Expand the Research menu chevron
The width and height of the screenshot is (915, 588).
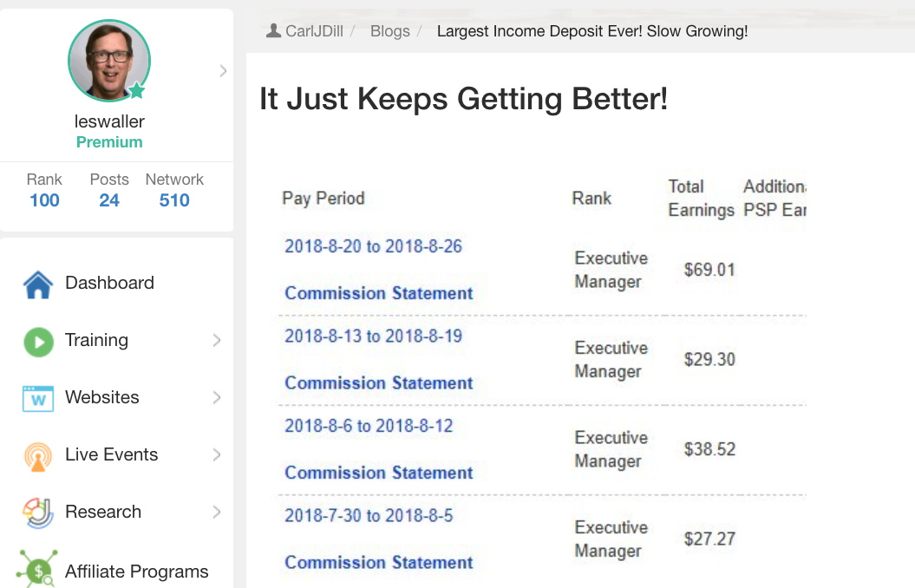217,512
